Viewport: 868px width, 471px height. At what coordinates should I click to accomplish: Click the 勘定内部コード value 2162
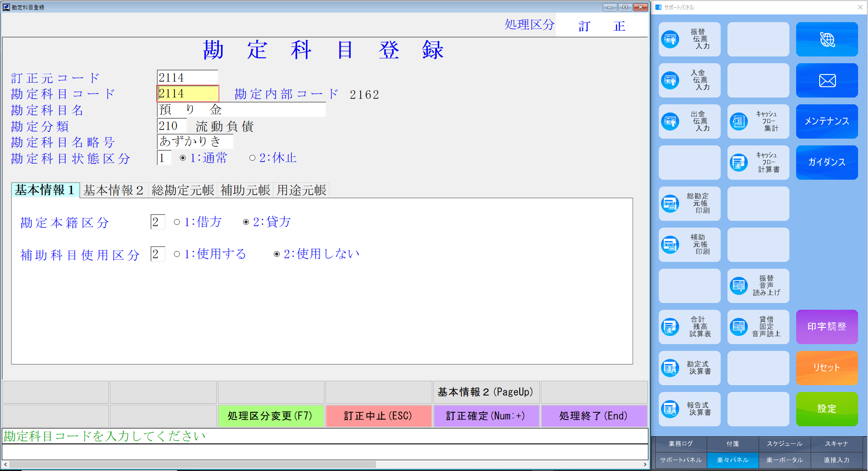(x=365, y=94)
